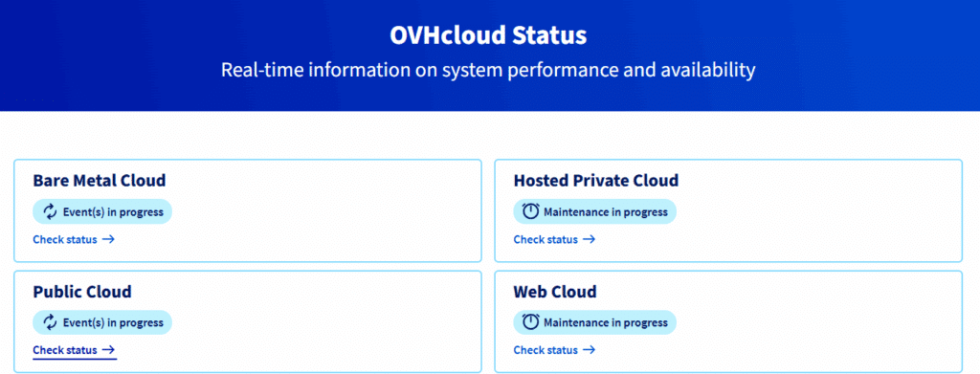980x374 pixels.
Task: Click Hosted Private Cloud maintenance badge
Action: (595, 211)
